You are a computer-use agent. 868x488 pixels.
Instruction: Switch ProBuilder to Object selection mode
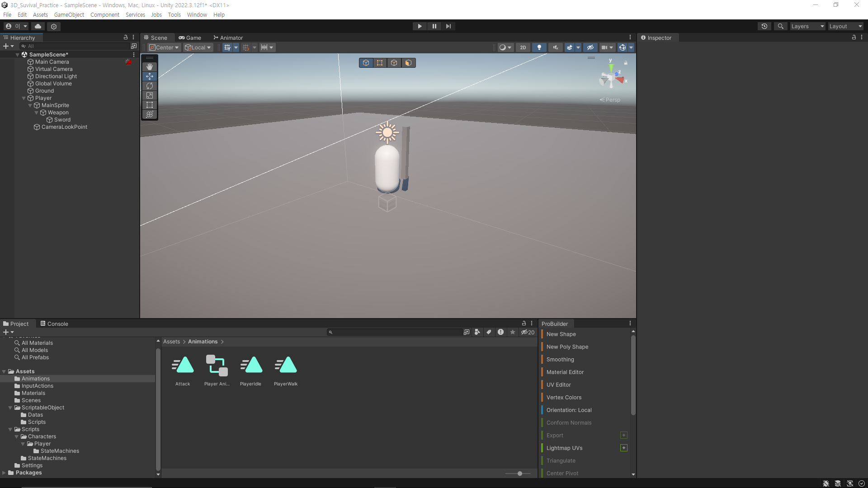366,63
